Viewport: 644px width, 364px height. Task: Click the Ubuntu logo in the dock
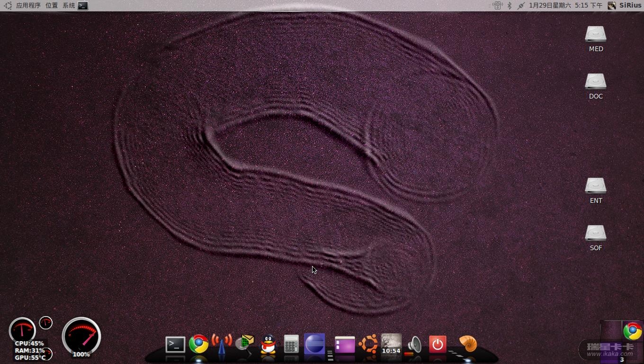(x=368, y=344)
